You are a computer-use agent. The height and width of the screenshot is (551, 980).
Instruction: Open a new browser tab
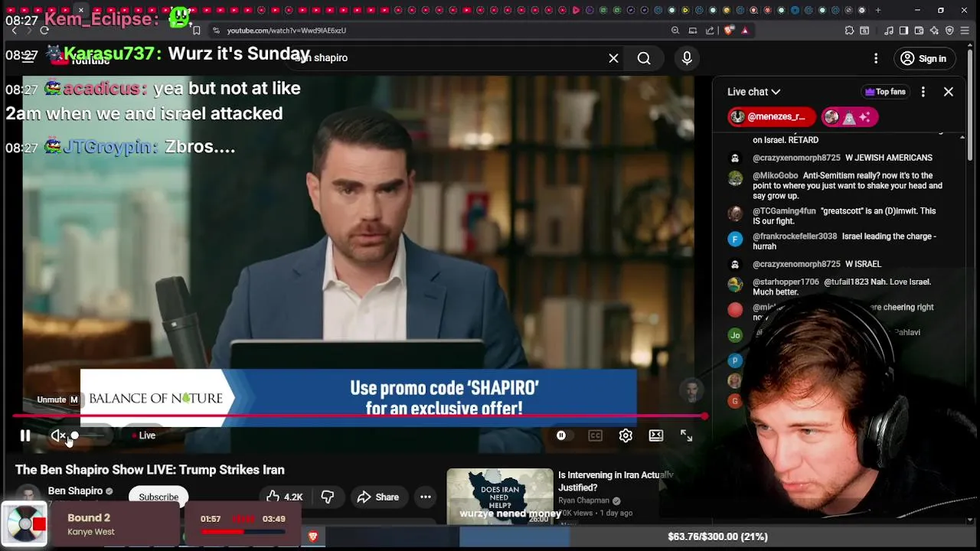coord(878,11)
